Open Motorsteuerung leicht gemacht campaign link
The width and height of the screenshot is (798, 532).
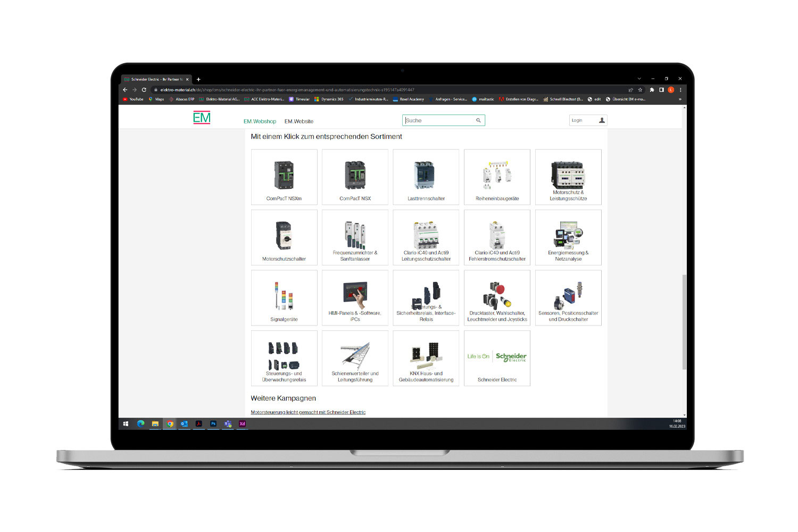pos(308,412)
